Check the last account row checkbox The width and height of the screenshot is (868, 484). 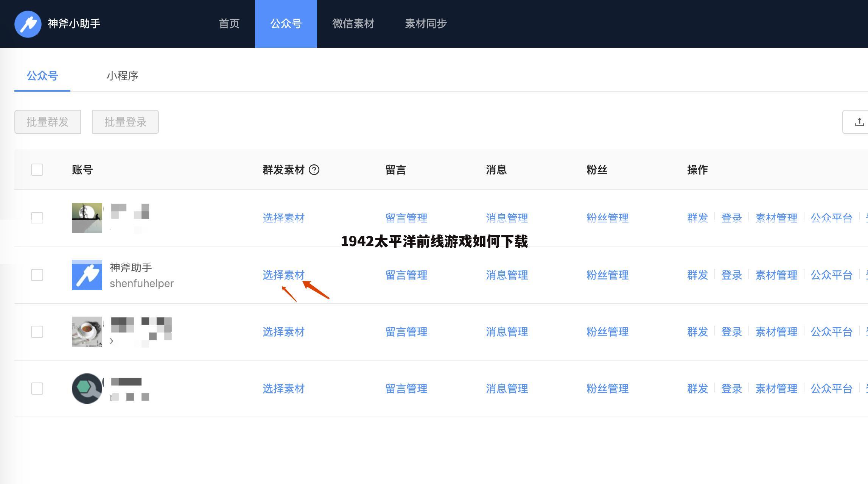click(37, 389)
